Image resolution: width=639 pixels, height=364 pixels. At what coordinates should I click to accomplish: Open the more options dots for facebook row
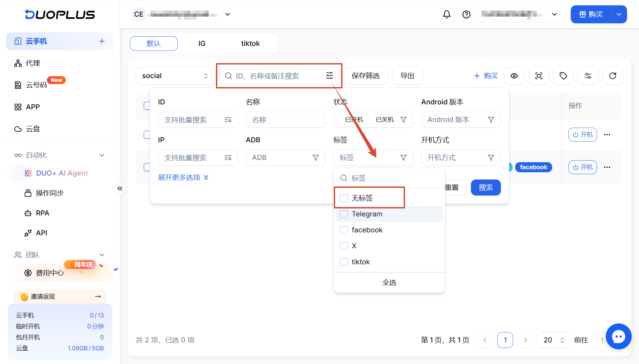pyautogui.click(x=607, y=167)
